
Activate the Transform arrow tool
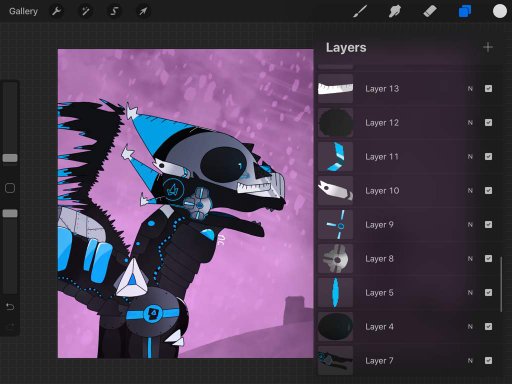tap(143, 11)
